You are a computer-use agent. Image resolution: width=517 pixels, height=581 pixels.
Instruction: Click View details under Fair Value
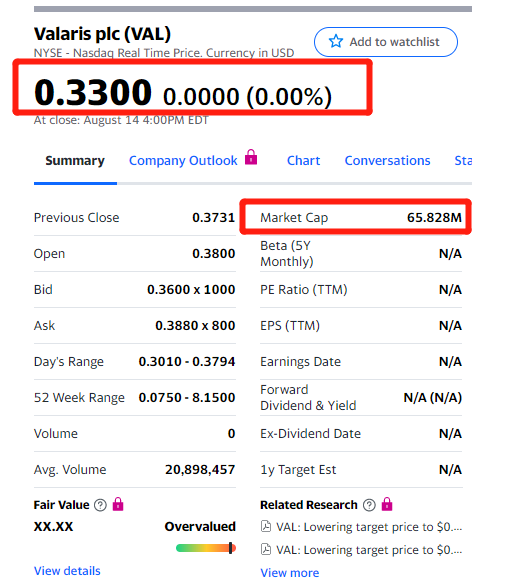(x=67, y=571)
